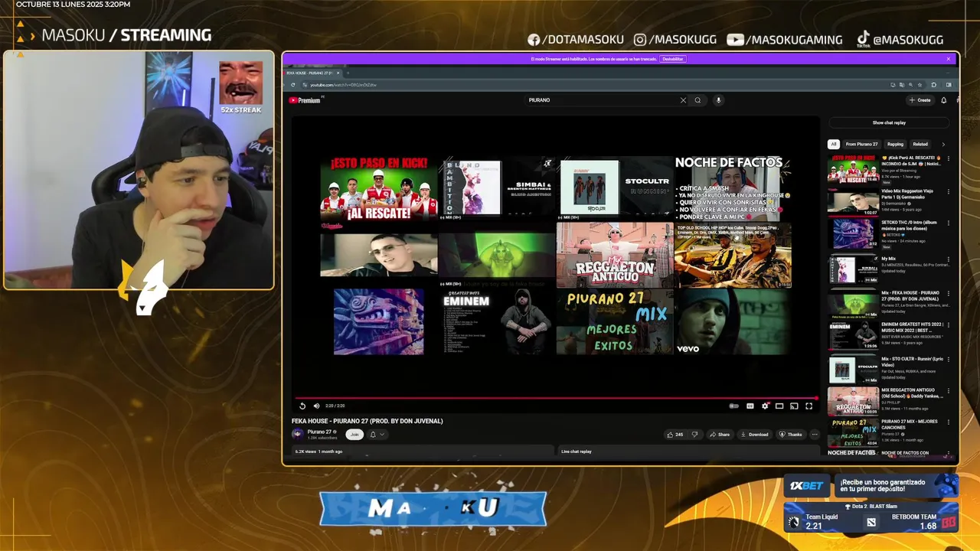Enter fullscreen from player controls
Image resolution: width=980 pixels, height=551 pixels.
tap(808, 406)
